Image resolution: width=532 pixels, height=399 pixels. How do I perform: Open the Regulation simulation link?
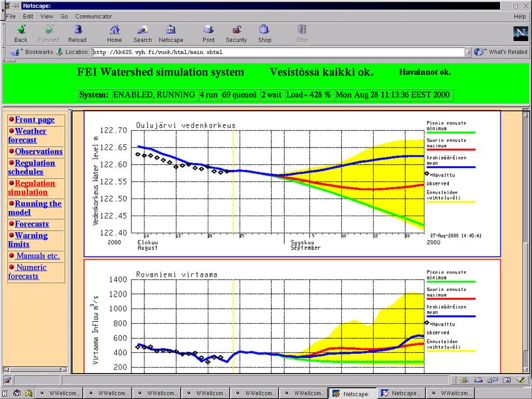(32, 188)
